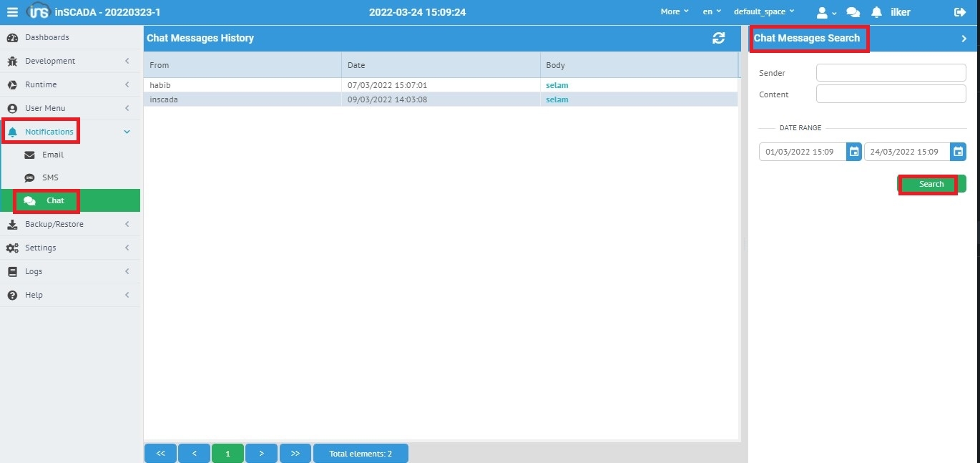980x463 pixels.
Task: Refresh the Chat Messages History list
Action: pos(718,39)
